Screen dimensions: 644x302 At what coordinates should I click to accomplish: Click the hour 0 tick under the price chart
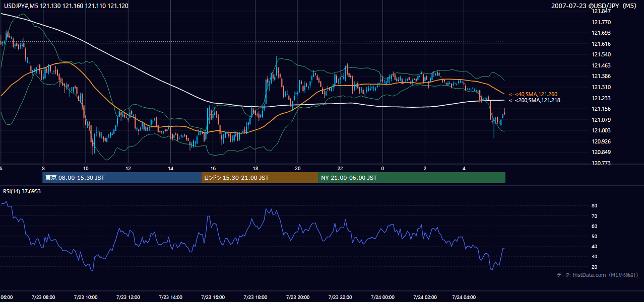[x=382, y=168]
